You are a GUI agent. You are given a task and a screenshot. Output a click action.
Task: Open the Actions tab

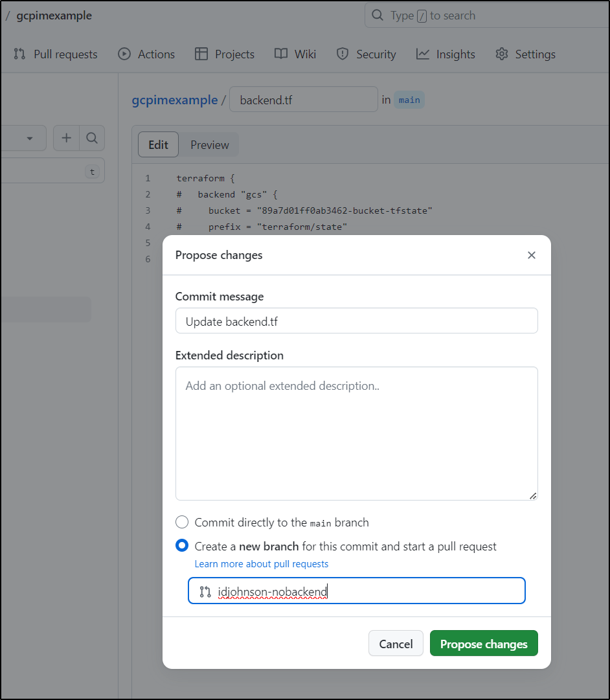(x=146, y=54)
